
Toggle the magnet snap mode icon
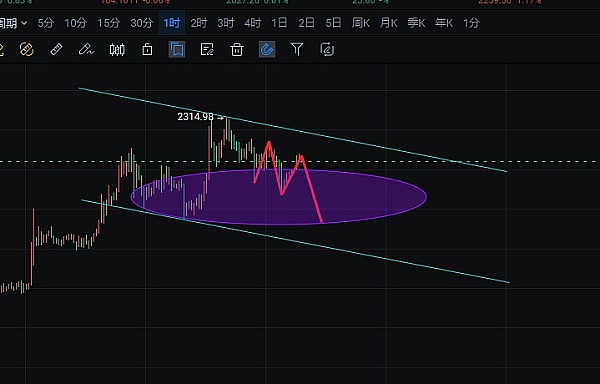pos(267,50)
